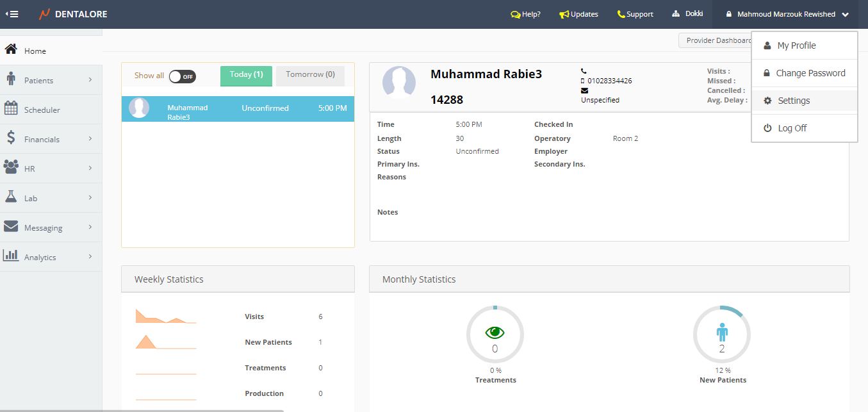Click the Scheduler calendar icon
Image resolution: width=868 pixels, height=412 pixels.
point(11,109)
